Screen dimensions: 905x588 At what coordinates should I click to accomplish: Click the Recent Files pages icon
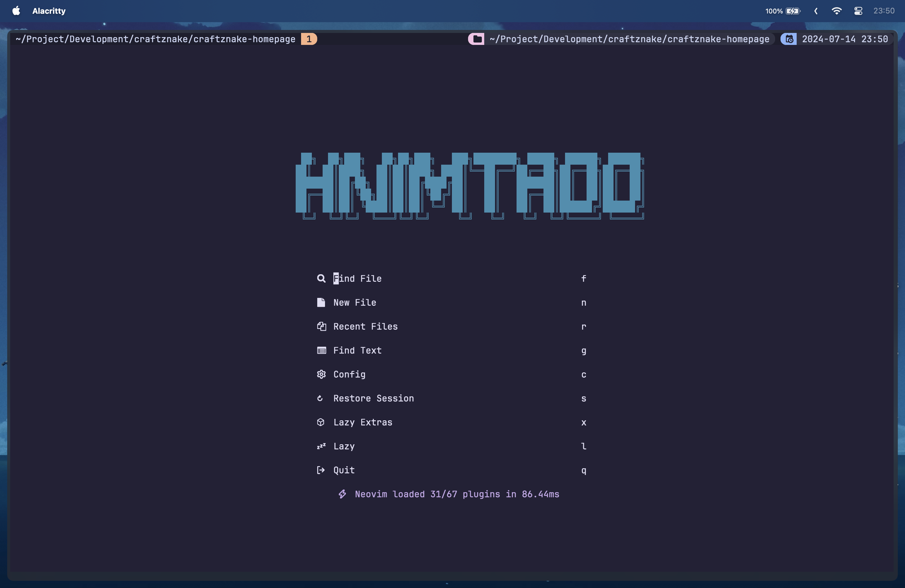point(321,326)
